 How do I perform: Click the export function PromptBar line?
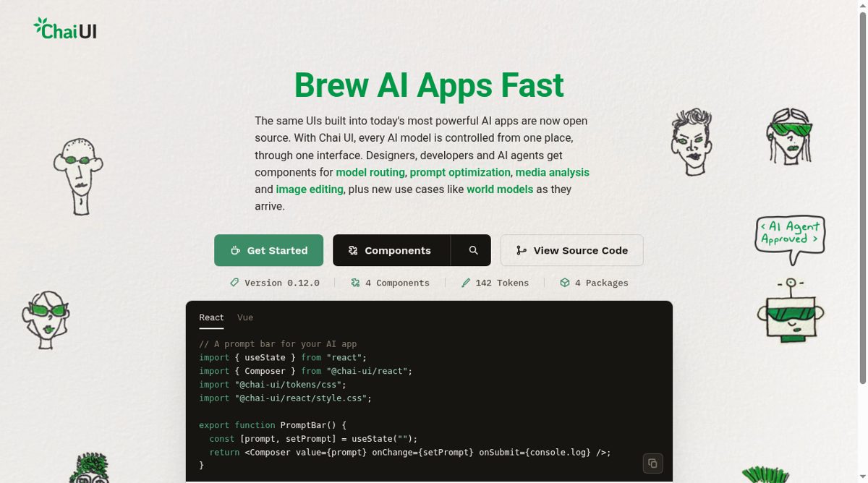tap(273, 425)
